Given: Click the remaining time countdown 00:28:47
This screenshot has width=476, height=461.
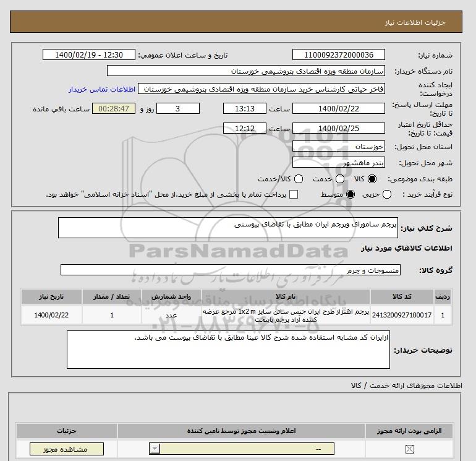Looking at the screenshot, I should click(x=114, y=108).
